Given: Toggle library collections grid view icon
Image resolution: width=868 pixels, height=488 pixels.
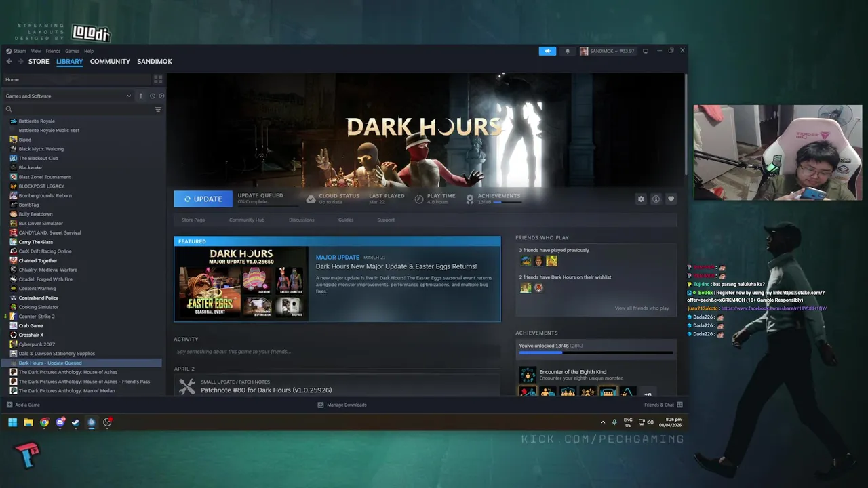Looking at the screenshot, I should click(158, 79).
